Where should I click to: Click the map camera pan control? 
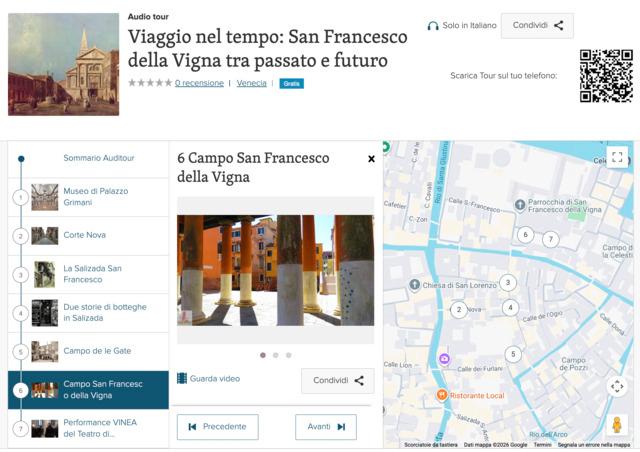pyautogui.click(x=617, y=386)
